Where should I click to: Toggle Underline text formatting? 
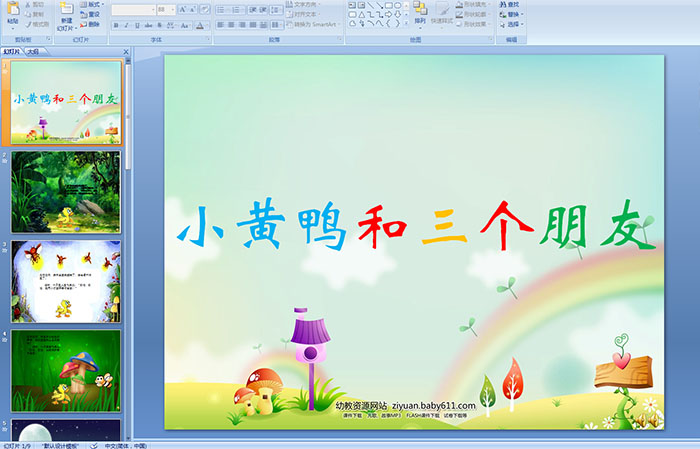pos(138,25)
